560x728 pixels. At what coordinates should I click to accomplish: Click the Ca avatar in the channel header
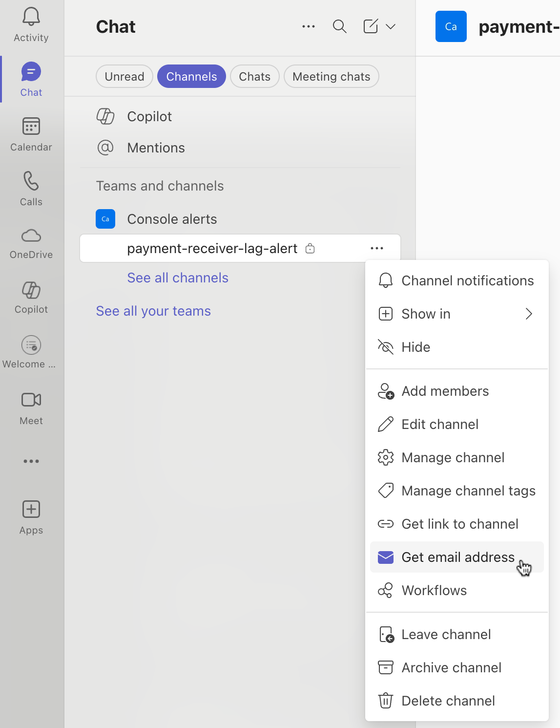point(451,26)
